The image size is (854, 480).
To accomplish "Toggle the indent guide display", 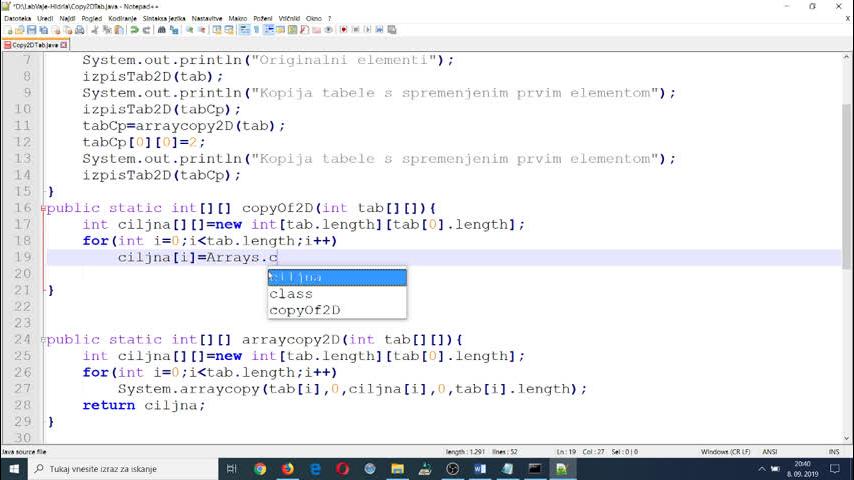I will coord(269,29).
